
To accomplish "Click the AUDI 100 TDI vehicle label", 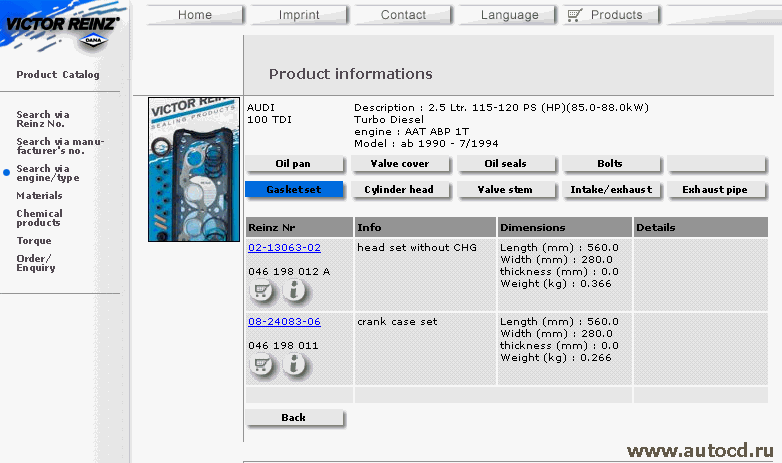I will click(x=269, y=113).
